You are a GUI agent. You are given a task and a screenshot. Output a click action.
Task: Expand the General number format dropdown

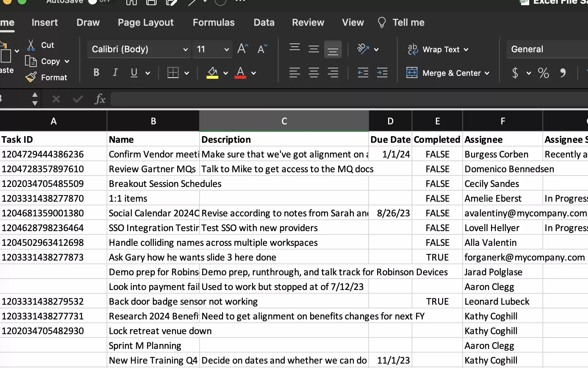[x=548, y=49]
